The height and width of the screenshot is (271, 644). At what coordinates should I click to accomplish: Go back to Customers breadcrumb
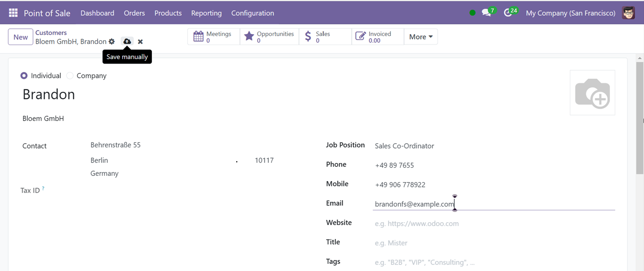click(x=51, y=33)
